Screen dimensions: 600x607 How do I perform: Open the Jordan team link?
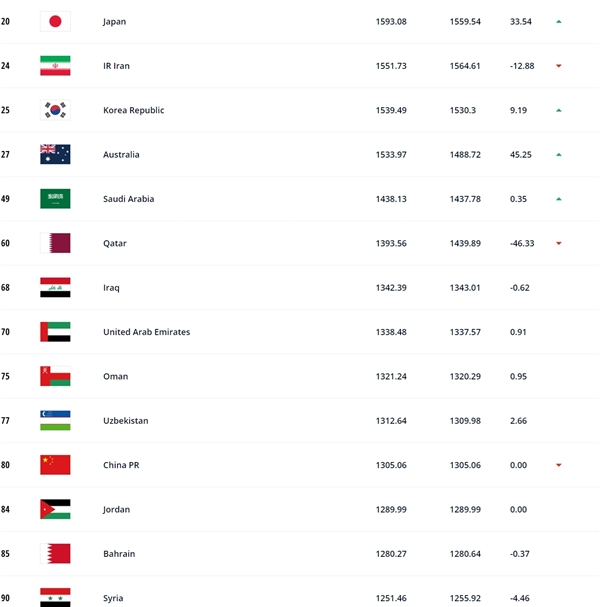click(x=118, y=509)
